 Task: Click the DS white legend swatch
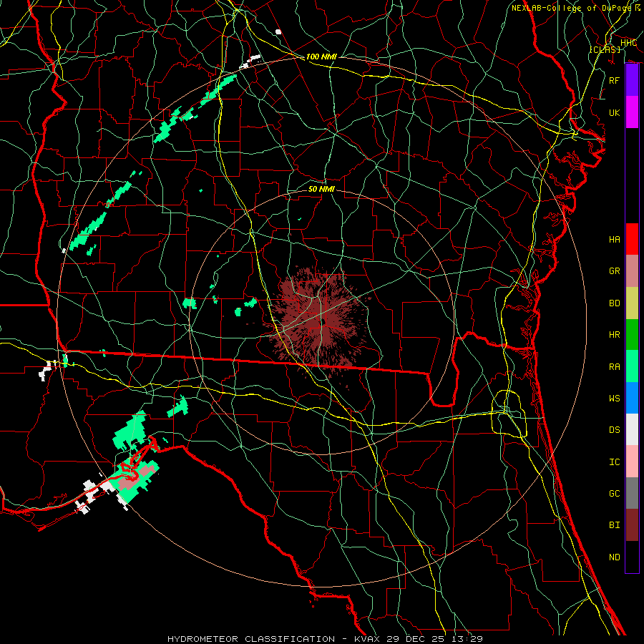632,429
